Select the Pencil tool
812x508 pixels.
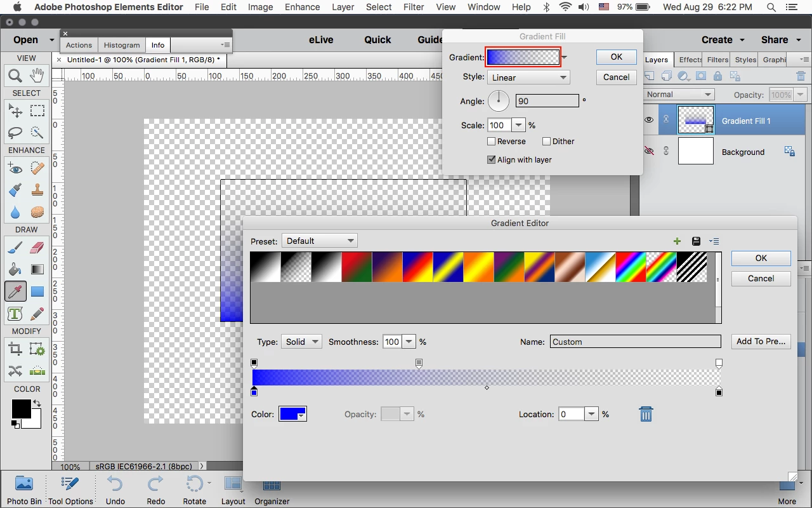(37, 314)
